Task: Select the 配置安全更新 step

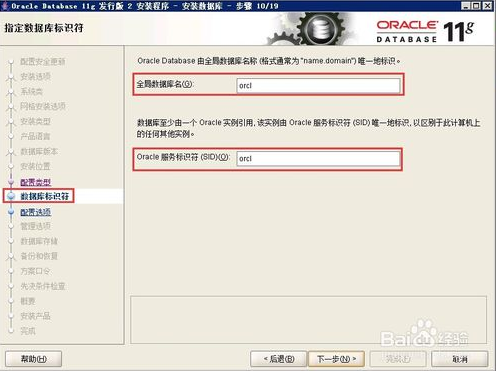Action: pyautogui.click(x=43, y=61)
